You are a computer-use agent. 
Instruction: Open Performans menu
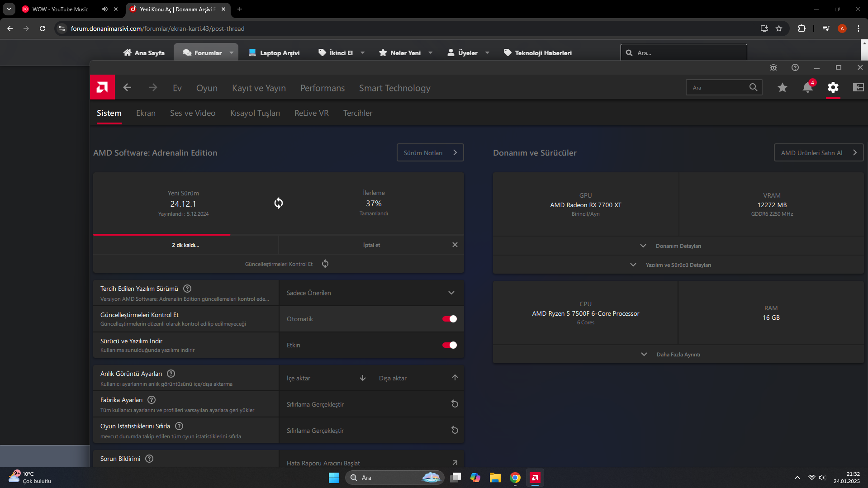point(323,88)
